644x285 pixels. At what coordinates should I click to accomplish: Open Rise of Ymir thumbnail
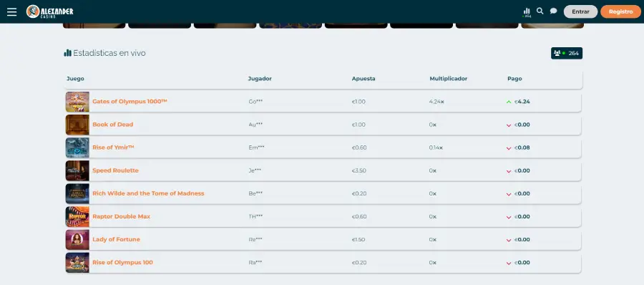(77, 148)
